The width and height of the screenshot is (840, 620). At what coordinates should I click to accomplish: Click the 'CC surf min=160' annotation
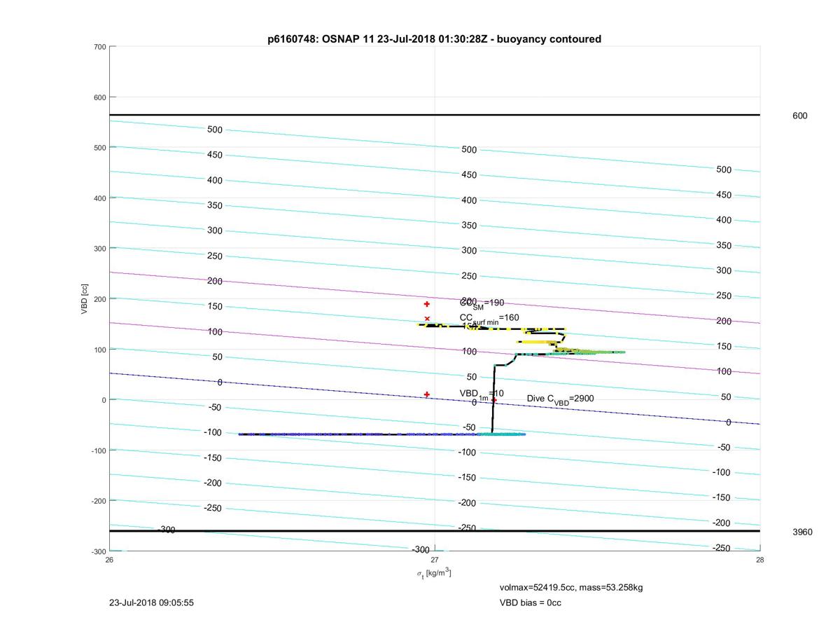pos(489,319)
